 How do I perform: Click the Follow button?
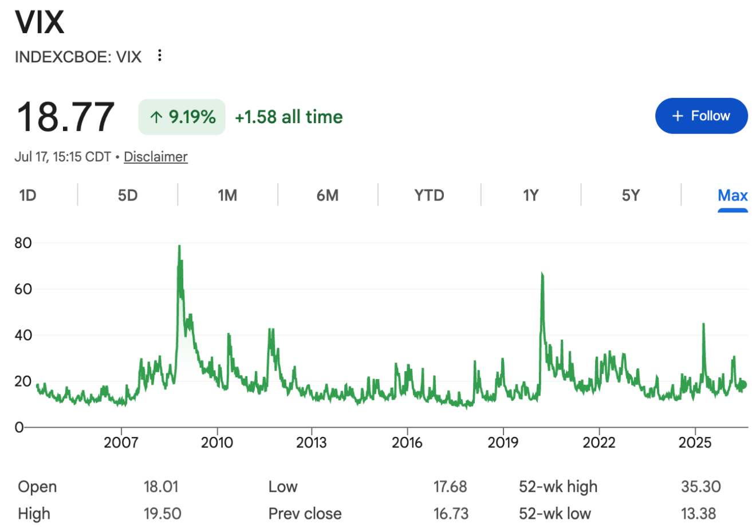coord(701,116)
